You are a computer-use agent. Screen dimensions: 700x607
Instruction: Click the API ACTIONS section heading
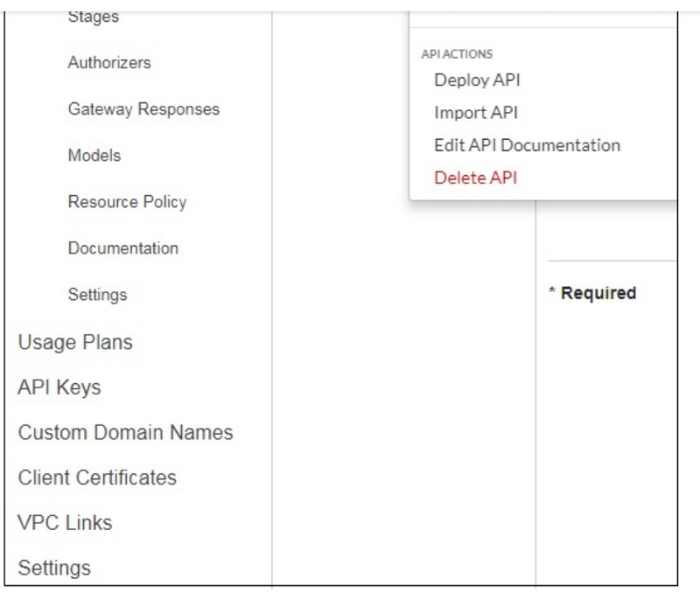[x=455, y=53]
